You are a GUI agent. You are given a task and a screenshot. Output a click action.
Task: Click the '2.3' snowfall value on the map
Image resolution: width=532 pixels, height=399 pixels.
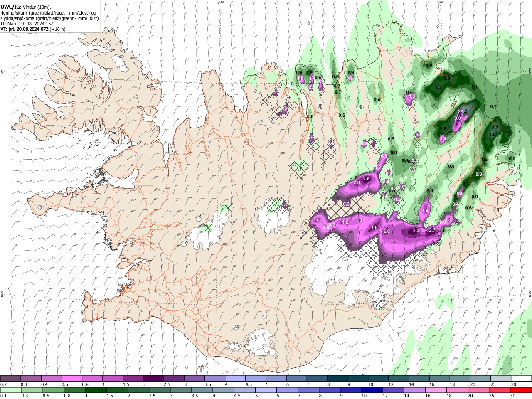point(416,230)
